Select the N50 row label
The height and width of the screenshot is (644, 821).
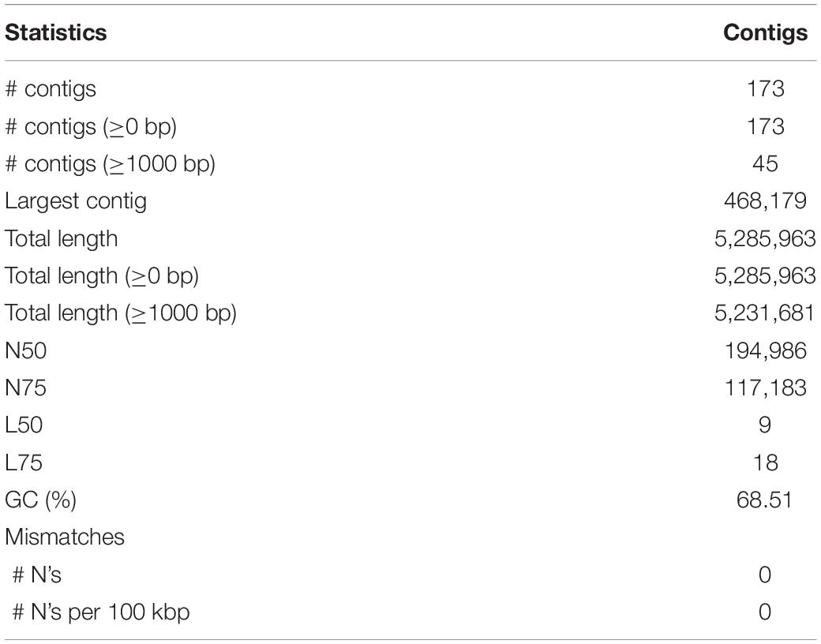(x=25, y=350)
